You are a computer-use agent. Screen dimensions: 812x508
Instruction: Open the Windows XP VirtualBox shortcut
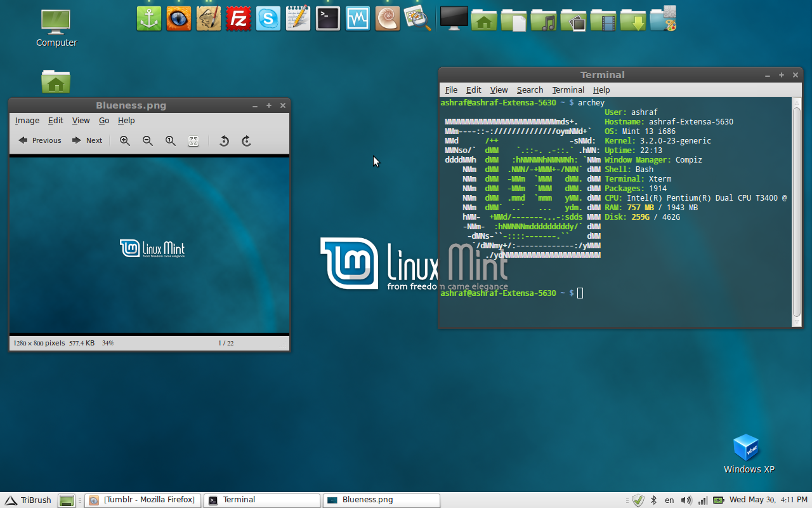pos(749,454)
